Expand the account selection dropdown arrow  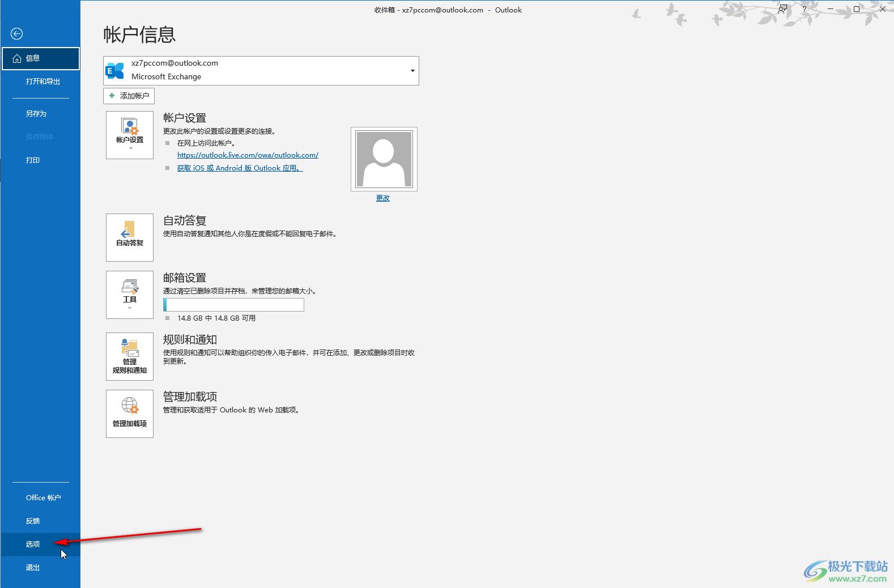(412, 71)
